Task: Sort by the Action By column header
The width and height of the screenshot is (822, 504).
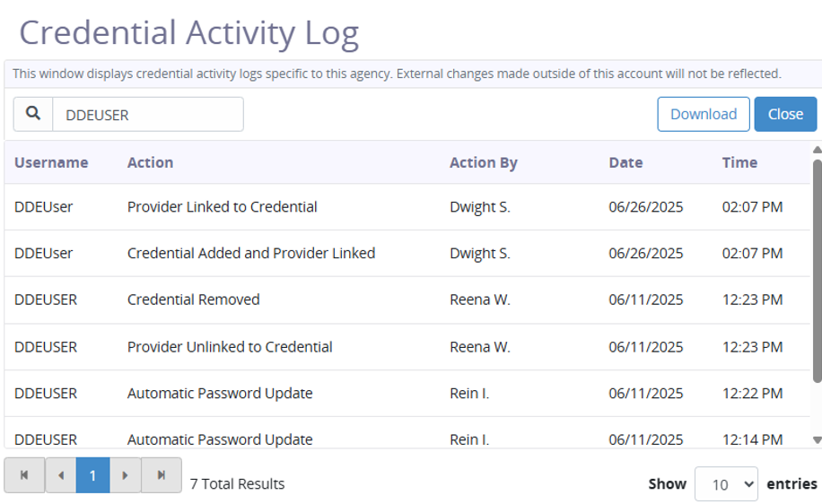Action: tap(483, 162)
